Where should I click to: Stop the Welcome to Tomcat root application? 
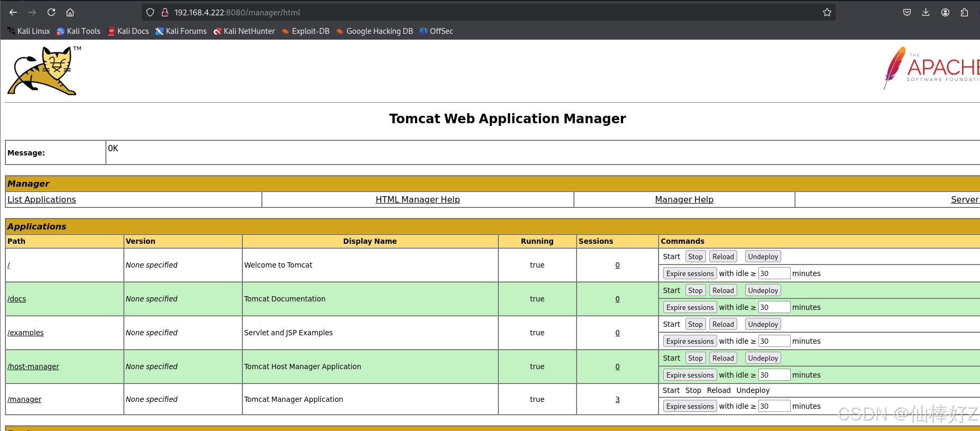(x=695, y=256)
